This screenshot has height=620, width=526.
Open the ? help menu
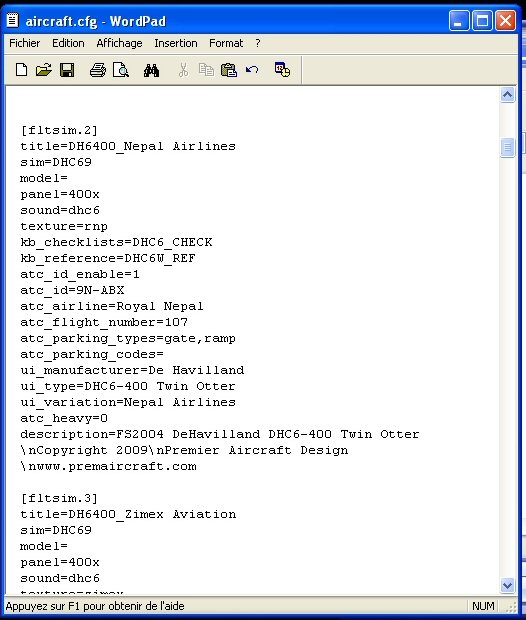point(258,43)
